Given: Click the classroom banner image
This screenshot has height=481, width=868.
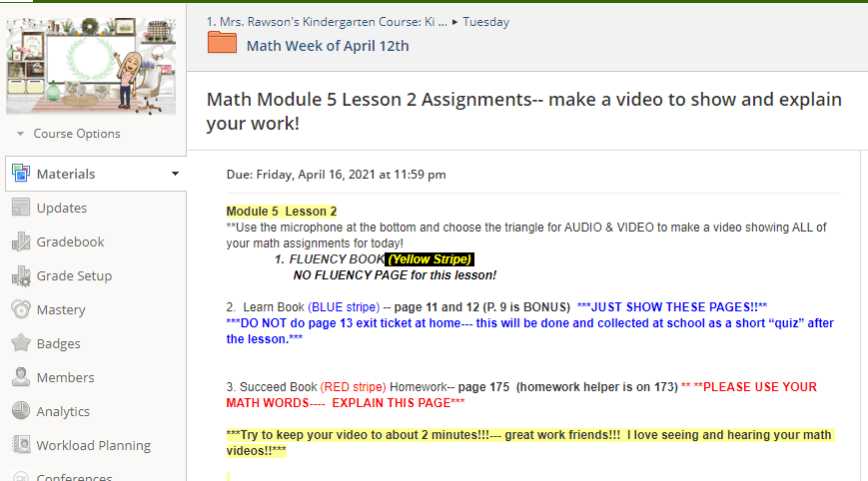Looking at the screenshot, I should pos(91,66).
